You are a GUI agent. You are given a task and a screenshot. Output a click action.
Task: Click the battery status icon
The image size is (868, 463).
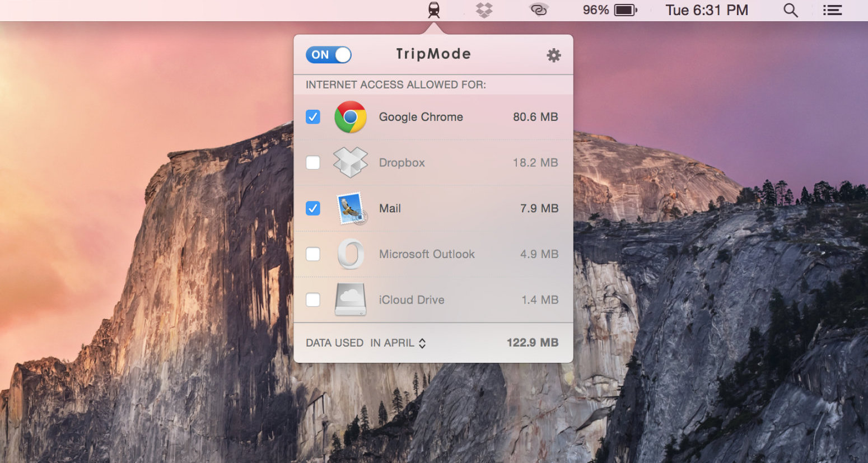coord(626,10)
